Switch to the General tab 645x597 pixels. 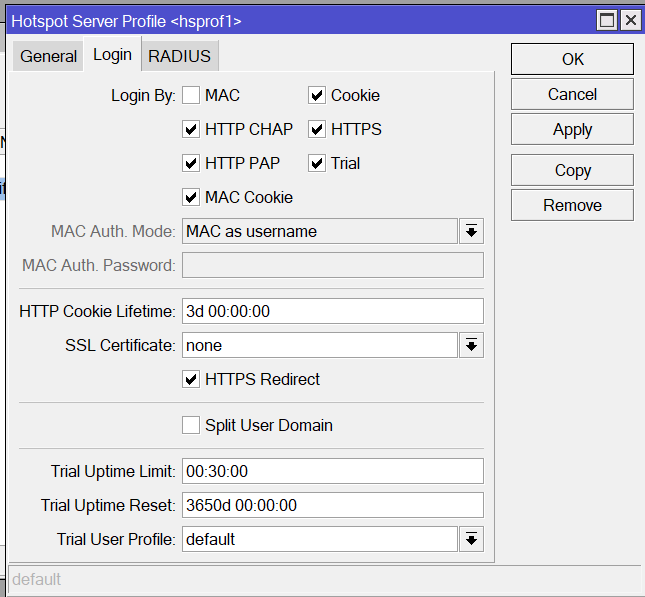[48, 56]
